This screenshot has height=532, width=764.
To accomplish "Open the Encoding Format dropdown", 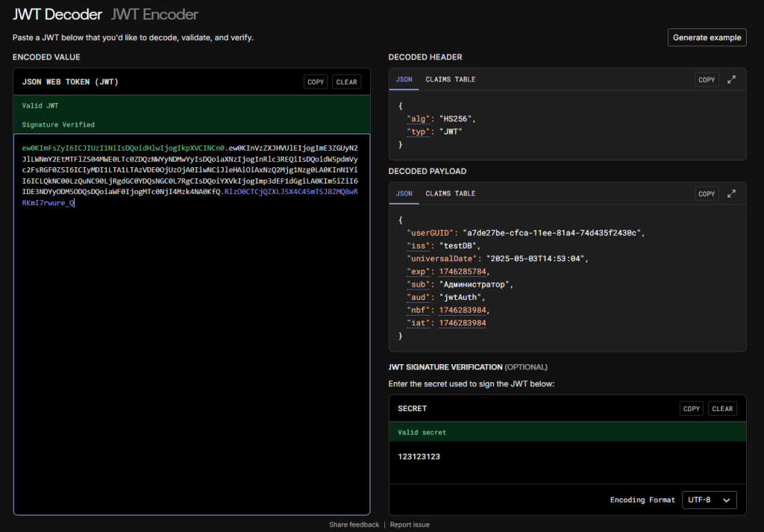I will [710, 500].
